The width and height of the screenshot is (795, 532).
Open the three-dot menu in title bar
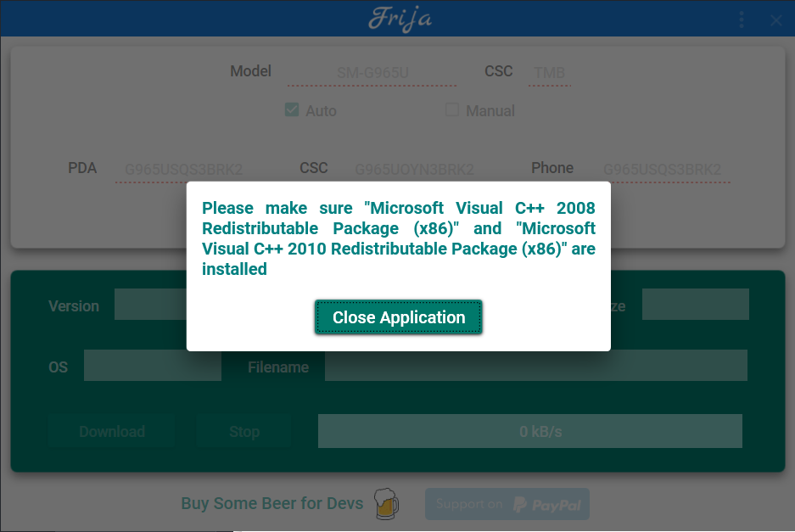tap(742, 20)
